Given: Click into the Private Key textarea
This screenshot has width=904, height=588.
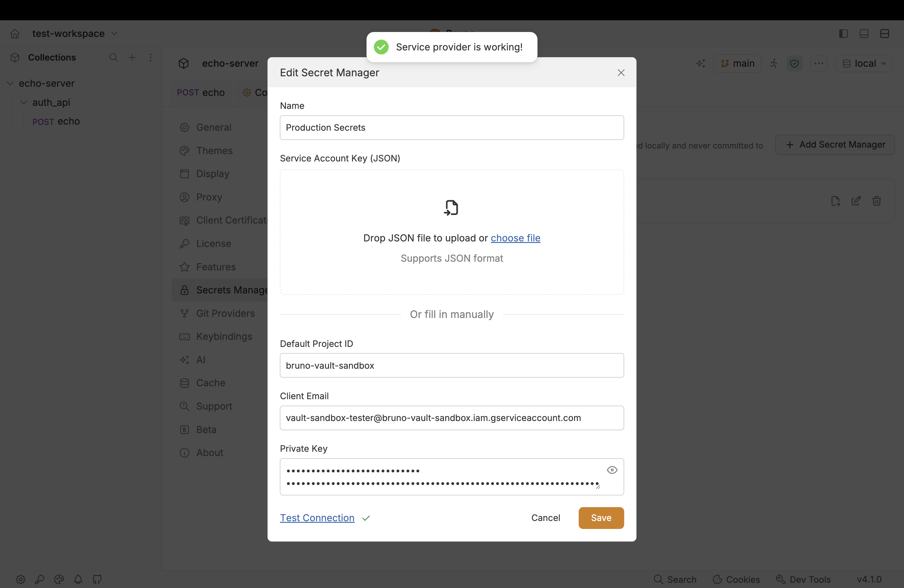Looking at the screenshot, I should 452,477.
